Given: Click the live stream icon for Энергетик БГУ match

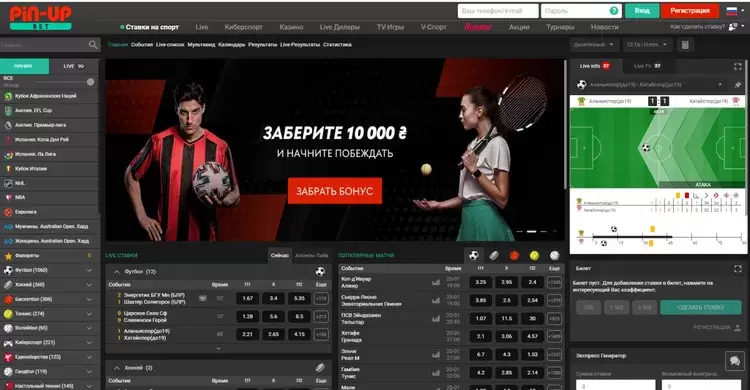Looking at the screenshot, I should tap(203, 299).
